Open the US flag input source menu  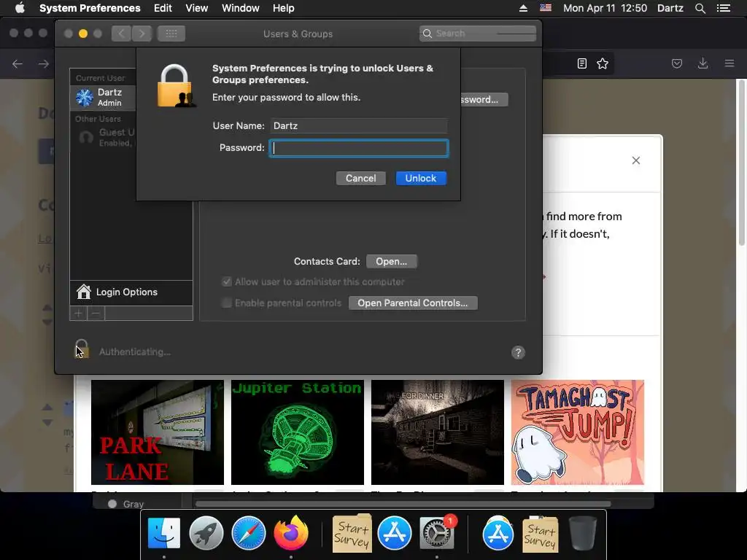coord(546,8)
